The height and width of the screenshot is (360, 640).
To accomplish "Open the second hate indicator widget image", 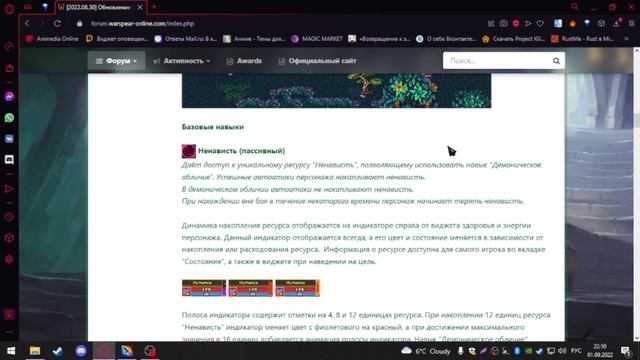I will [x=251, y=288].
